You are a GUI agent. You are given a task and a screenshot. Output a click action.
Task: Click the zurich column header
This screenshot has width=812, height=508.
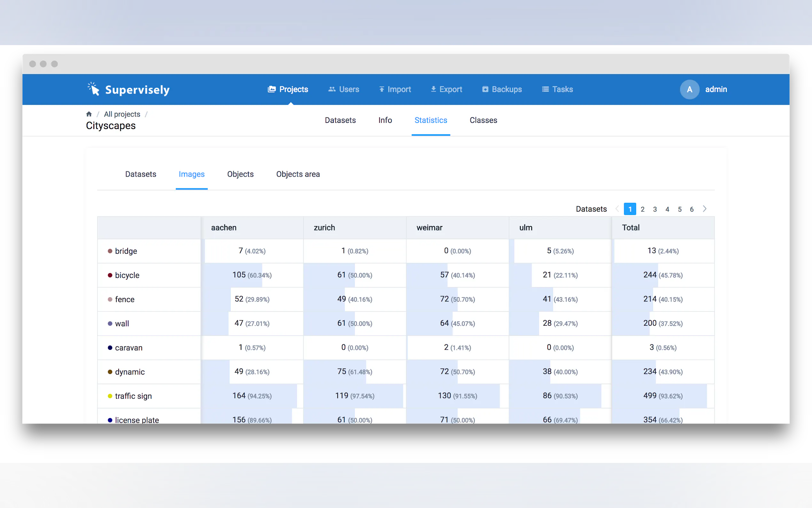(324, 228)
